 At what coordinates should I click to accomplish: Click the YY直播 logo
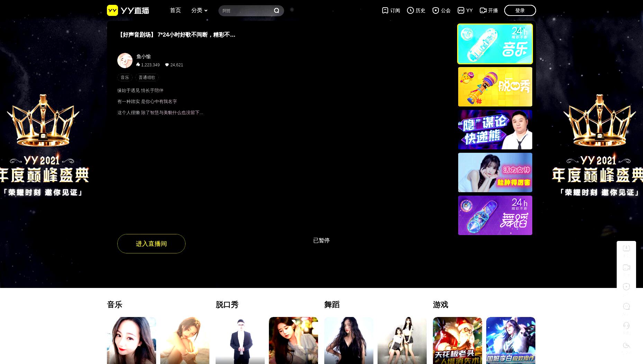pyautogui.click(x=128, y=10)
